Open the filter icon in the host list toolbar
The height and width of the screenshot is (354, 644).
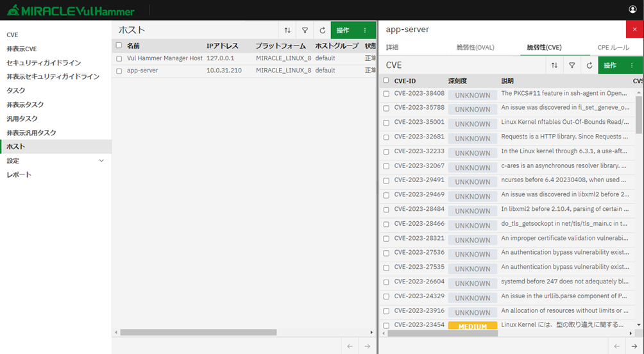[x=305, y=30]
